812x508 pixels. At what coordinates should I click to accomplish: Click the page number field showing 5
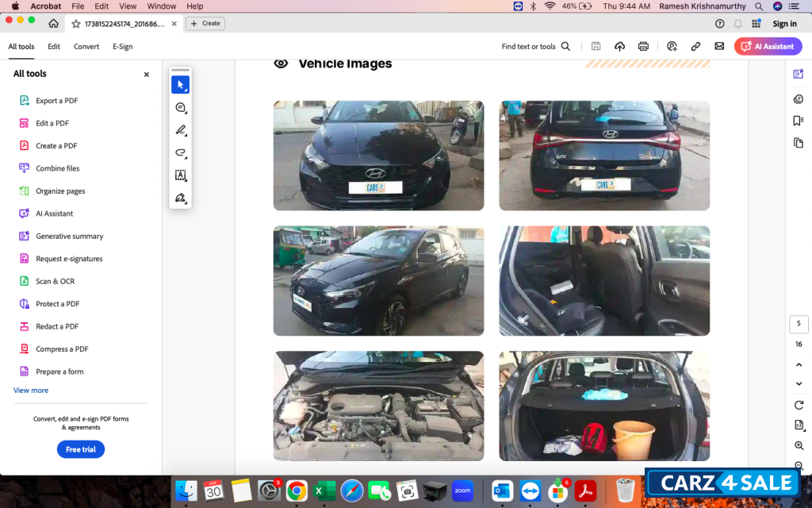tap(799, 324)
